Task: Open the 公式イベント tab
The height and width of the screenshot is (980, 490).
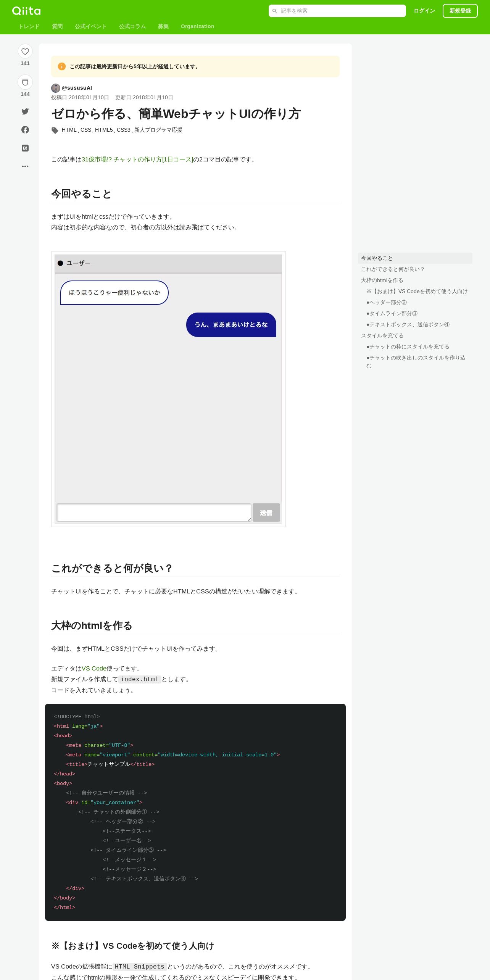Action: tap(91, 26)
